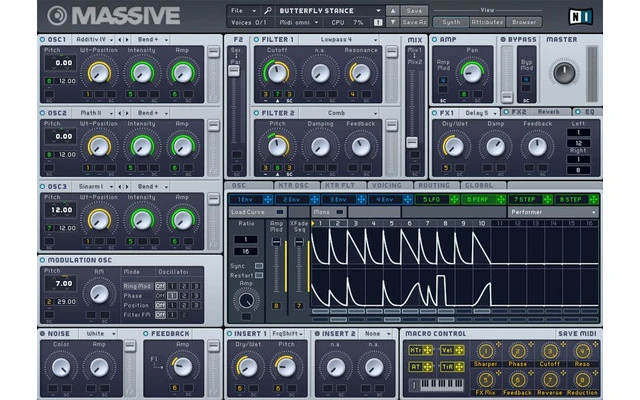
Task: Click the Save button
Action: [414, 11]
